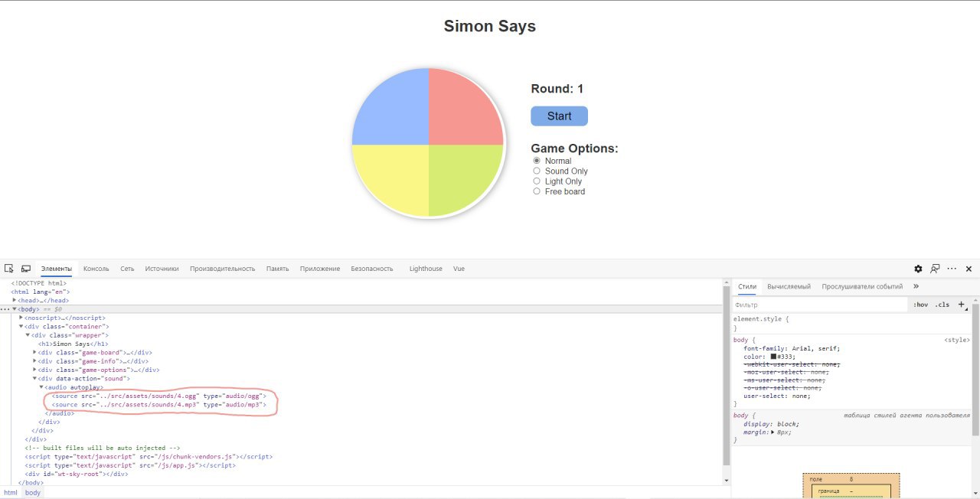Open the Lighthouse tab
The height and width of the screenshot is (499, 980).
pos(426,269)
